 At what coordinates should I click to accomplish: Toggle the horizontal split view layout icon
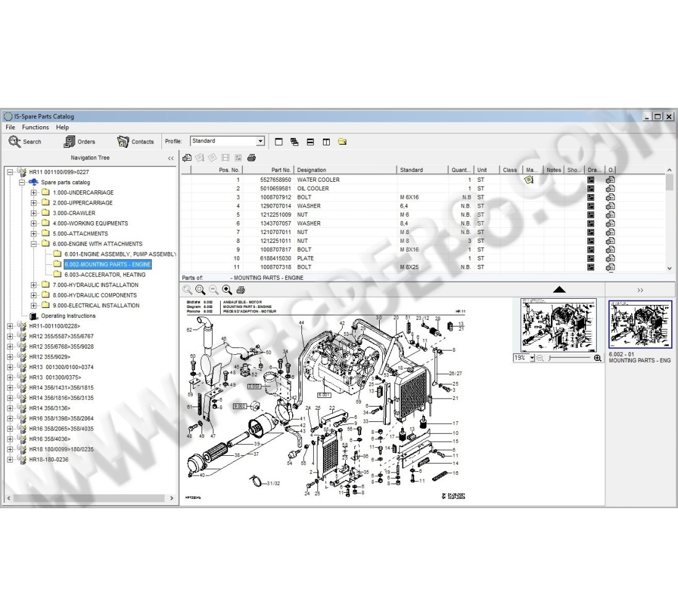coord(309,141)
